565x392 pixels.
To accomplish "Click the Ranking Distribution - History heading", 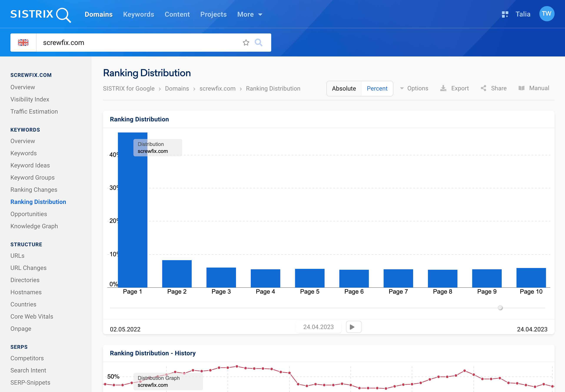I will click(x=153, y=353).
